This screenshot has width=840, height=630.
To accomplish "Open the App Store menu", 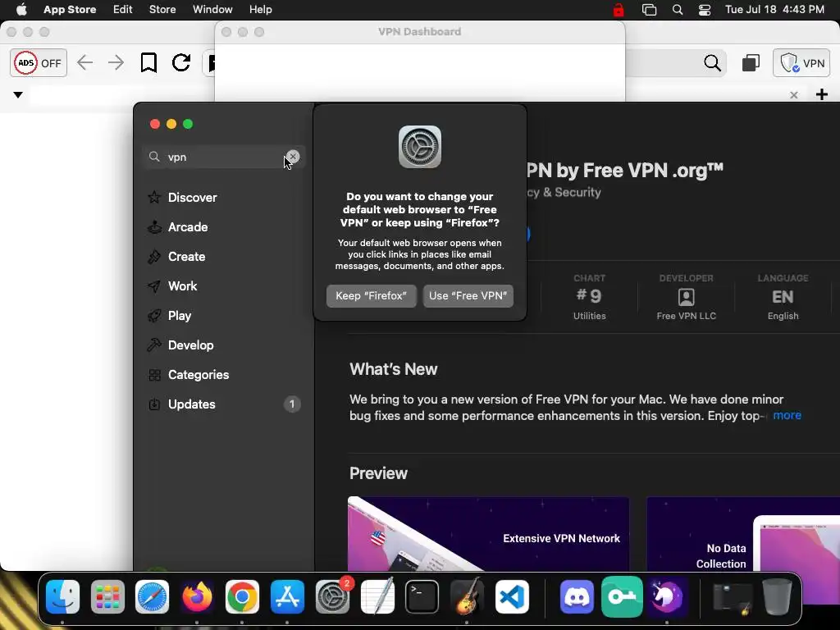I will 70,9.
